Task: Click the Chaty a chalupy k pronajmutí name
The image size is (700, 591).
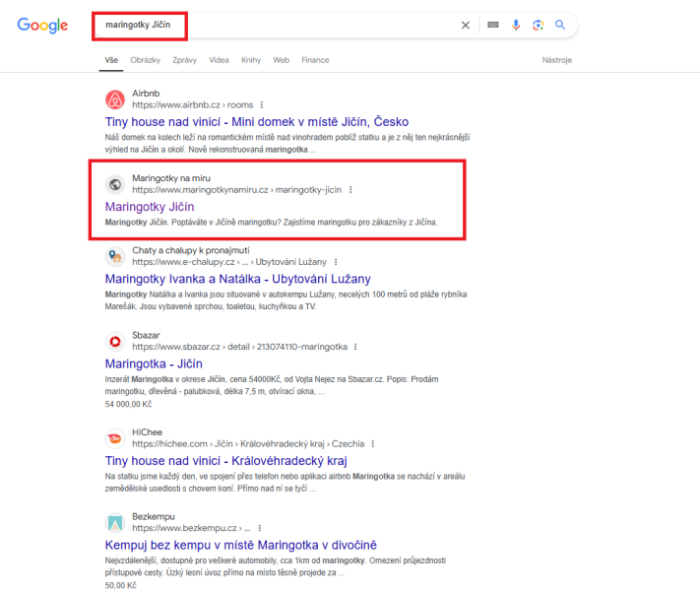Action: pyautogui.click(x=191, y=250)
